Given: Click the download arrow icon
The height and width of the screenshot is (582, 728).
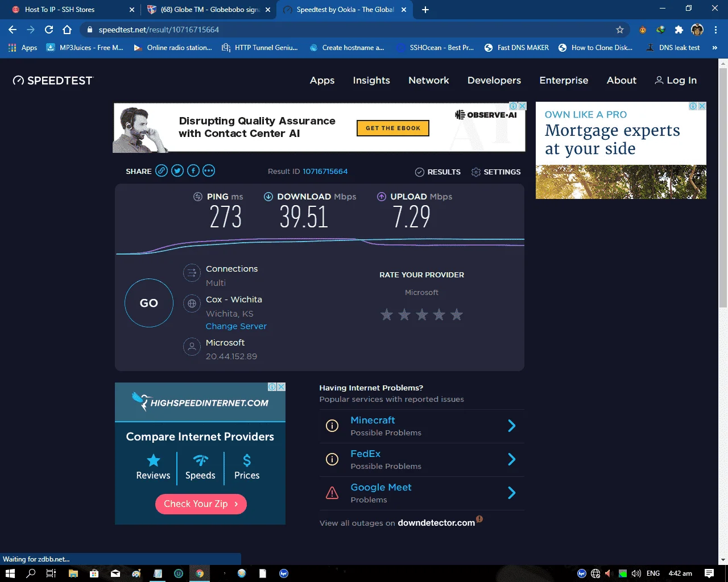Looking at the screenshot, I should 268,197.
